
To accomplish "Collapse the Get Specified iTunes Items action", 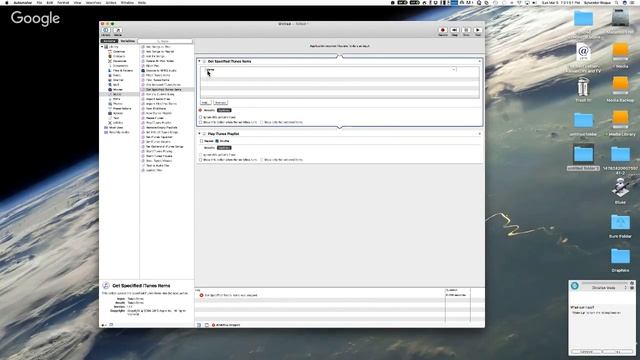I will click(200, 61).
